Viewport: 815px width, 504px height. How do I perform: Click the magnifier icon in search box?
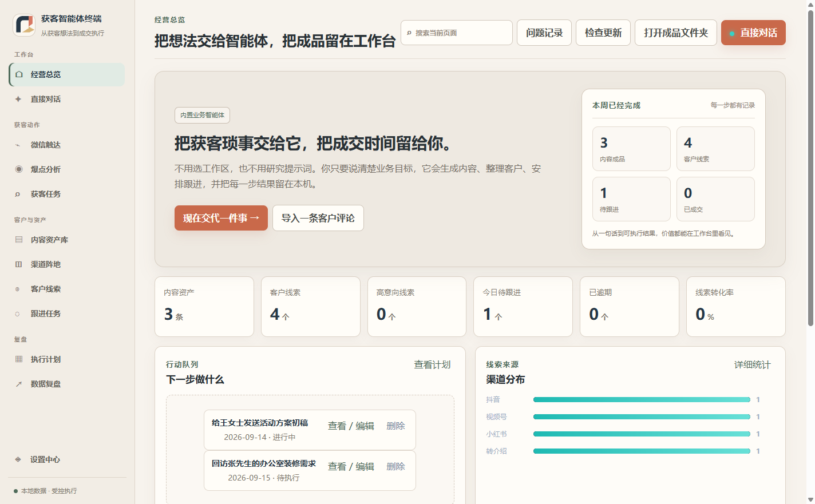409,33
